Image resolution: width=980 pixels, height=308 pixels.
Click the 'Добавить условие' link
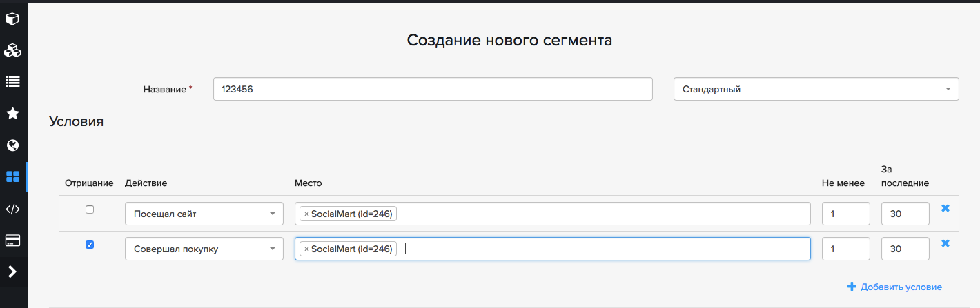[x=894, y=287]
